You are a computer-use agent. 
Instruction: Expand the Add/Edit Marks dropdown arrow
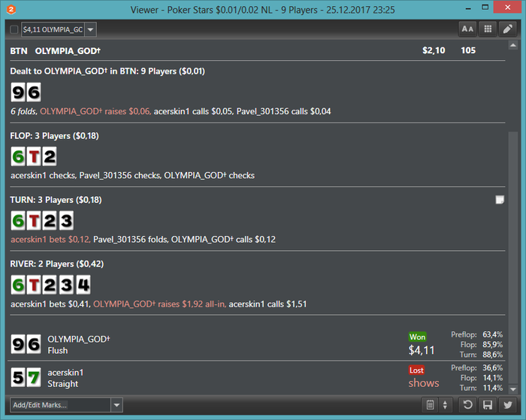(116, 405)
